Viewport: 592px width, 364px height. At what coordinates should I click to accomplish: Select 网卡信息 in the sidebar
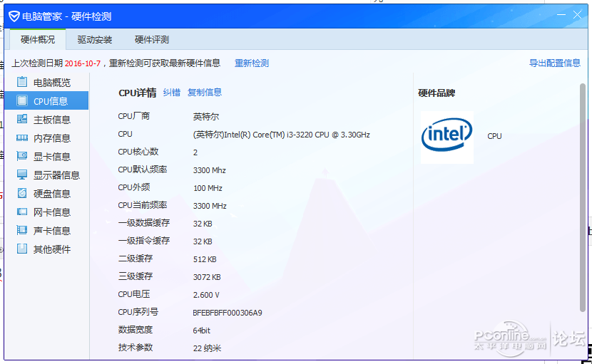(x=46, y=212)
